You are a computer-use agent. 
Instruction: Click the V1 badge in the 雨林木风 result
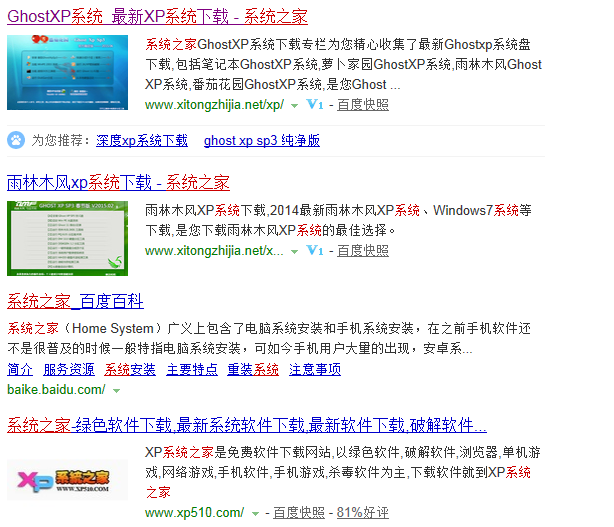tap(315, 250)
